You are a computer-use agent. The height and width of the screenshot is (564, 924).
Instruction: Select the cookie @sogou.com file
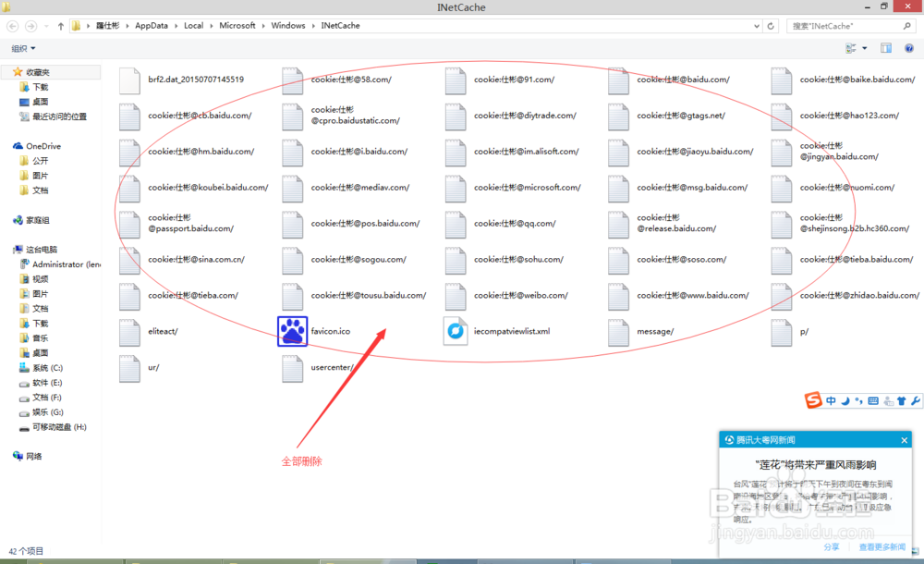[344, 260]
